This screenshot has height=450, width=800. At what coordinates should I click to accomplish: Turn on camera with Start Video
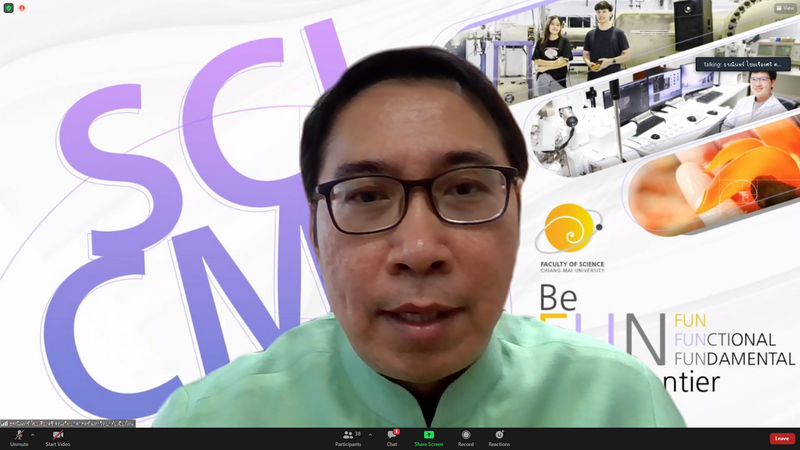58,435
